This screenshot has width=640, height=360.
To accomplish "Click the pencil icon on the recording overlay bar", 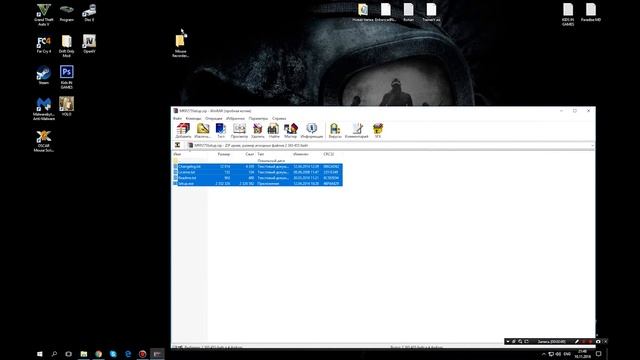I will click(577, 341).
